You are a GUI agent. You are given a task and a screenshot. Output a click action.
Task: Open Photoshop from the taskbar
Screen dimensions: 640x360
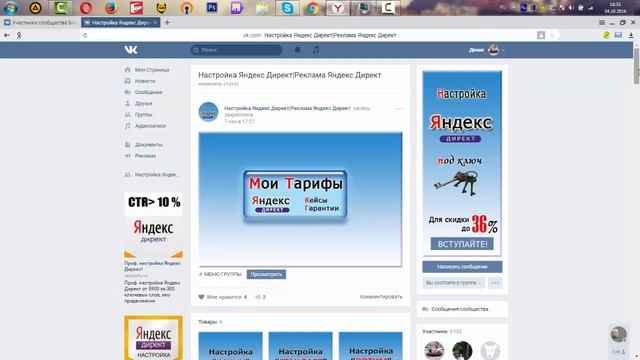coord(212,8)
